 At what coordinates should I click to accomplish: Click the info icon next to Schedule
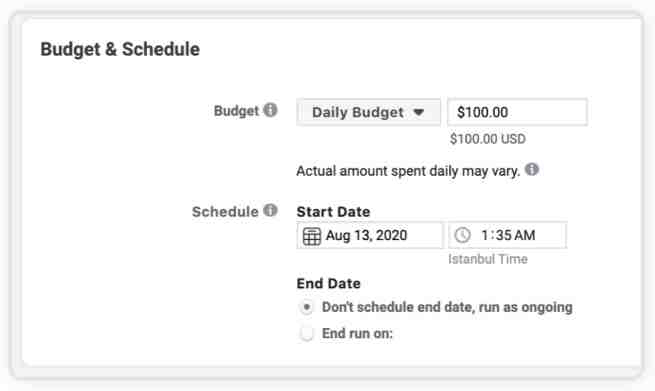pos(270,210)
